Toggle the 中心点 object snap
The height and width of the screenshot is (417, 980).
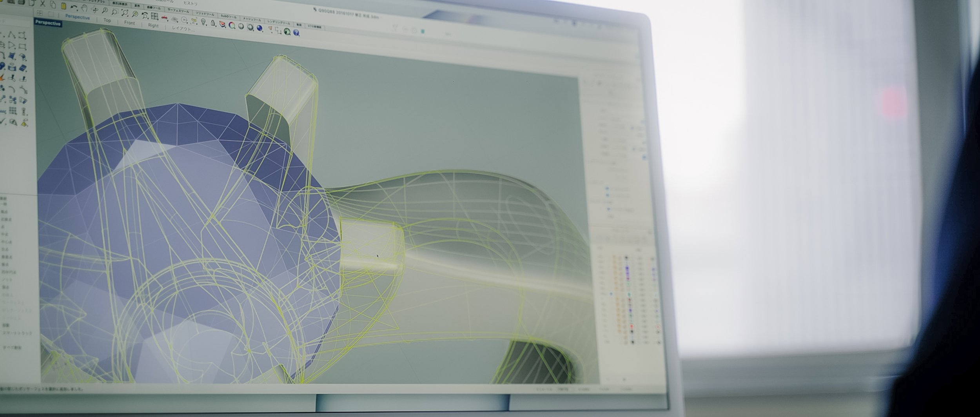click(7, 242)
